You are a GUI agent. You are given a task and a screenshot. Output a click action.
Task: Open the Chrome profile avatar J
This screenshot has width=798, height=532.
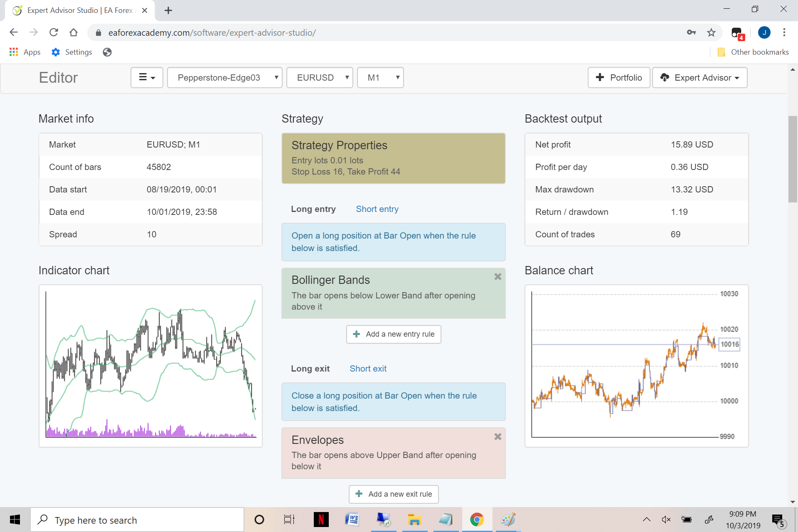click(764, 32)
